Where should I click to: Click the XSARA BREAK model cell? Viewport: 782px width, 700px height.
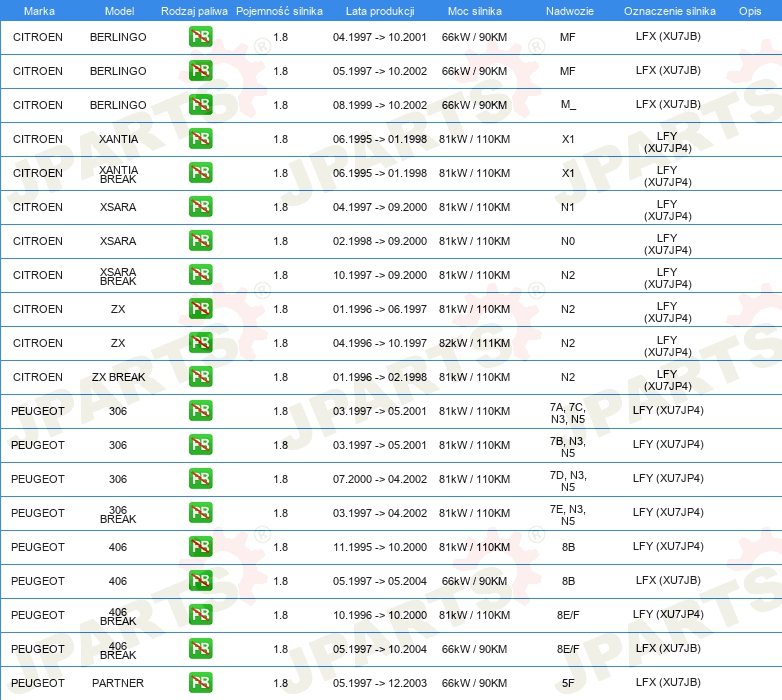click(x=118, y=276)
